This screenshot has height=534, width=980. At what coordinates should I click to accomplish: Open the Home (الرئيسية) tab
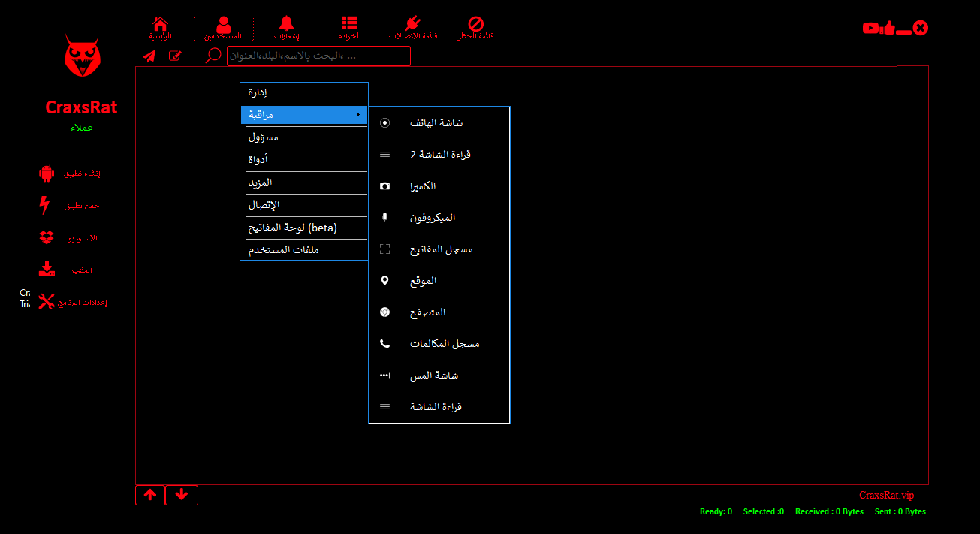(x=160, y=28)
